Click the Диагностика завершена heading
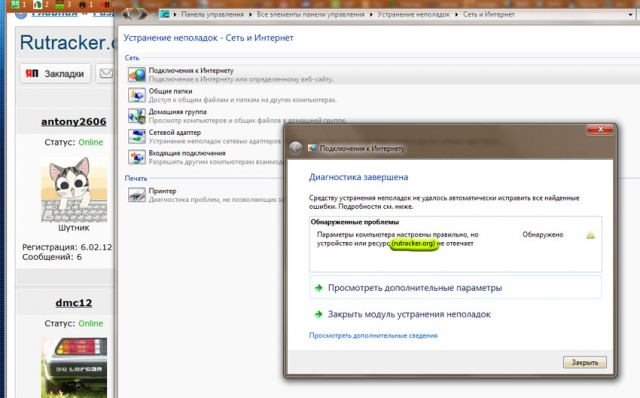Image resolution: width=640 pixels, height=398 pixels. [358, 177]
